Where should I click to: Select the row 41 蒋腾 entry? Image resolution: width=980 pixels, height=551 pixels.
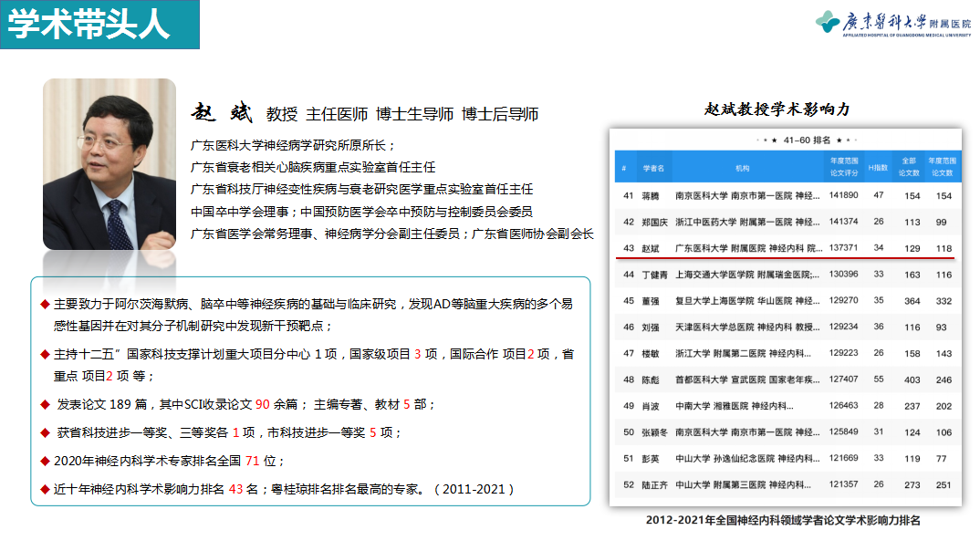(x=785, y=195)
